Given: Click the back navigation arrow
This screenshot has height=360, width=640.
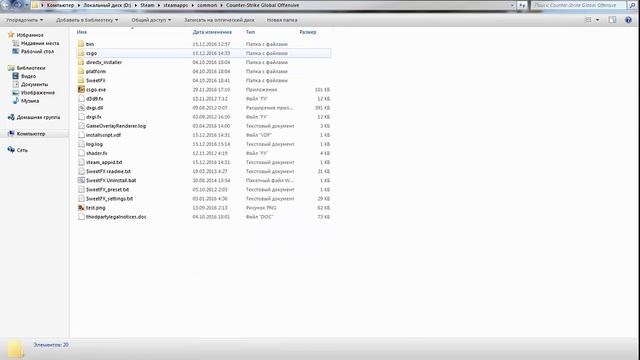Looking at the screenshot, I should [5, 5].
